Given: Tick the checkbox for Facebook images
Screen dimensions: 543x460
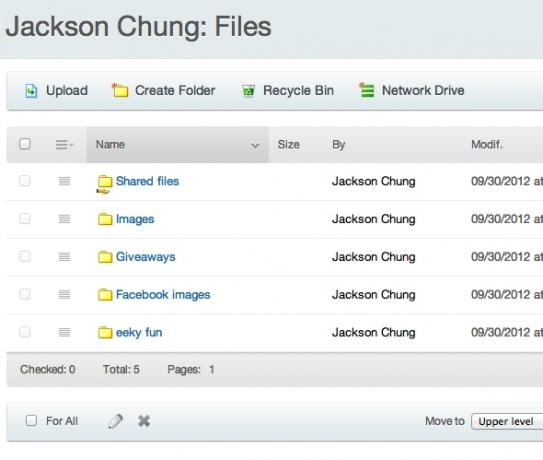Looking at the screenshot, I should pyautogui.click(x=25, y=294).
